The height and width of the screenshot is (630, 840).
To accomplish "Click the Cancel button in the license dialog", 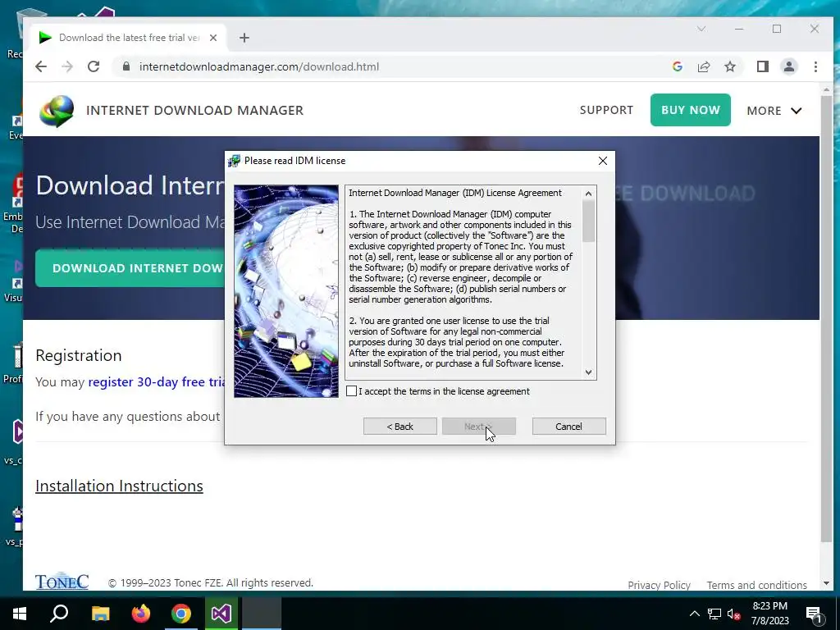I will 568,427.
